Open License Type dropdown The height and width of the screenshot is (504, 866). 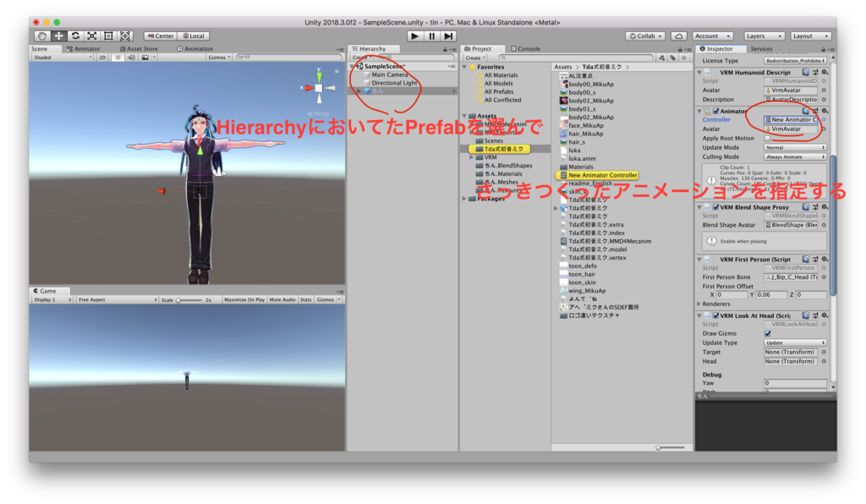pos(795,61)
